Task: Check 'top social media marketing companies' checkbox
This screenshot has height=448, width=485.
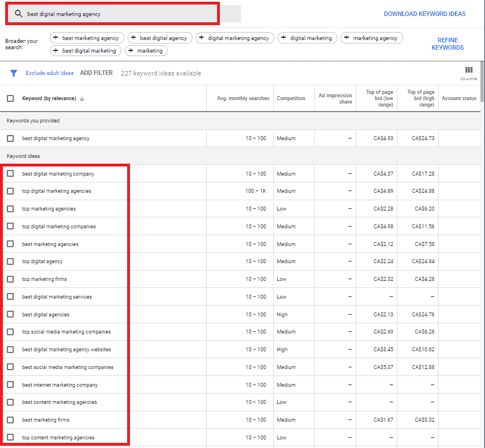Action: tap(10, 332)
